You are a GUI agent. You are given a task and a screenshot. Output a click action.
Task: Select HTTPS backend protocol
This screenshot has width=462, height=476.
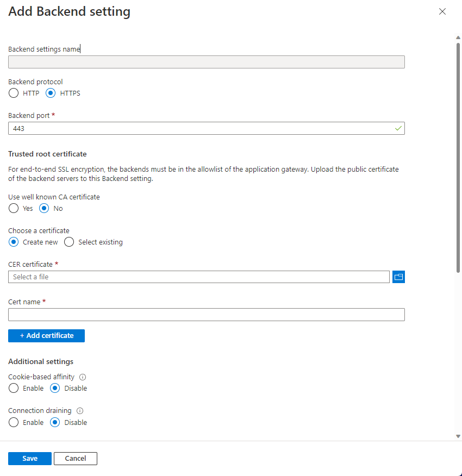(51, 93)
